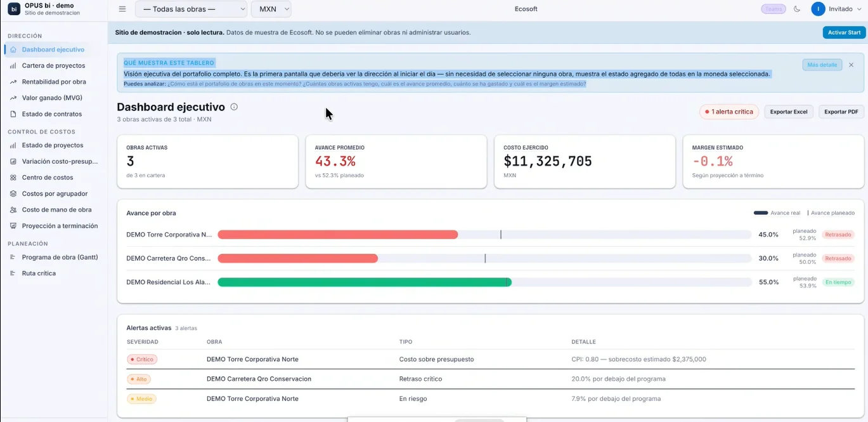Click DEMO Residencial green progress bar
Image resolution: width=868 pixels, height=422 pixels.
click(x=365, y=282)
